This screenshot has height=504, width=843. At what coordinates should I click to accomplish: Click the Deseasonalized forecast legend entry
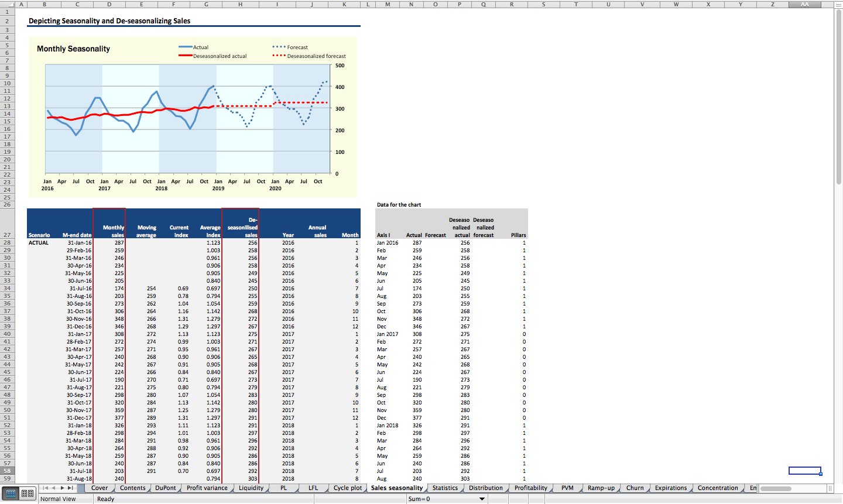(x=309, y=56)
